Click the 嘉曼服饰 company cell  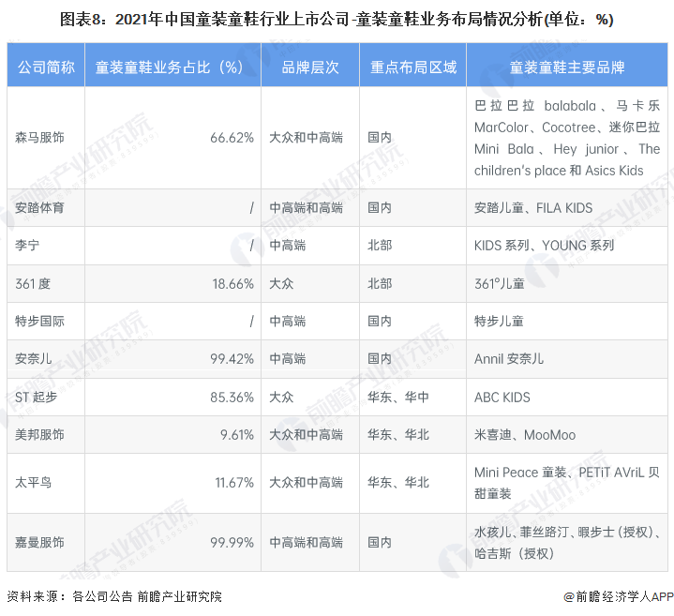(x=46, y=543)
